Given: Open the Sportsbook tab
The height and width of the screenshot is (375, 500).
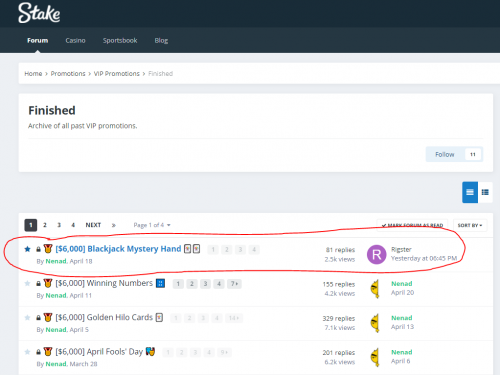Looking at the screenshot, I should click(120, 40).
